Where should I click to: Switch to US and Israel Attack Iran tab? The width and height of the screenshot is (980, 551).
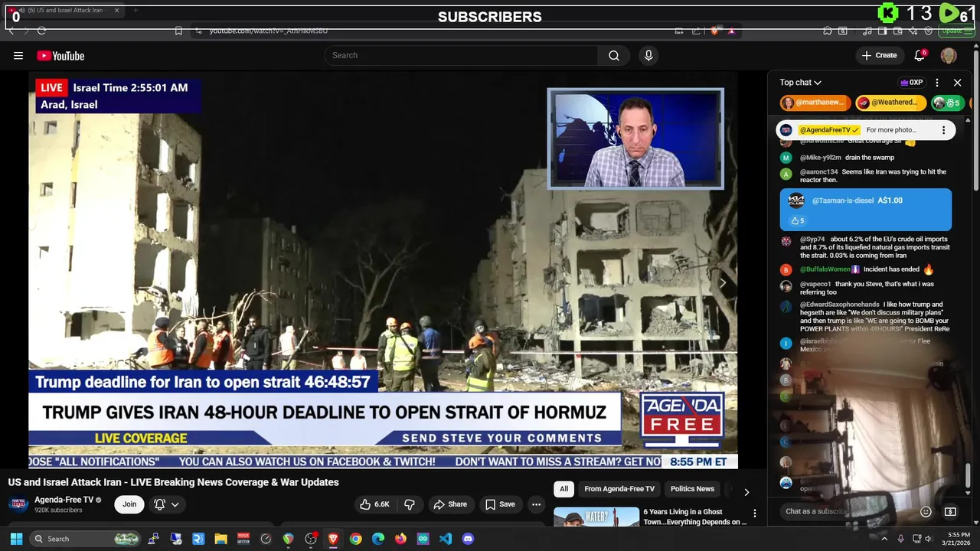pos(64,11)
